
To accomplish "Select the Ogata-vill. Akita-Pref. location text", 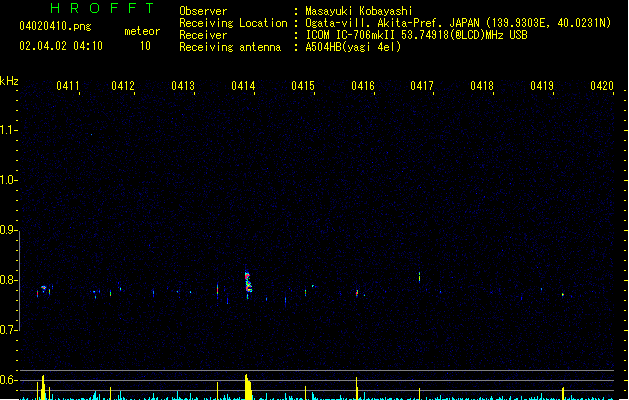I will pyautogui.click(x=458, y=23).
